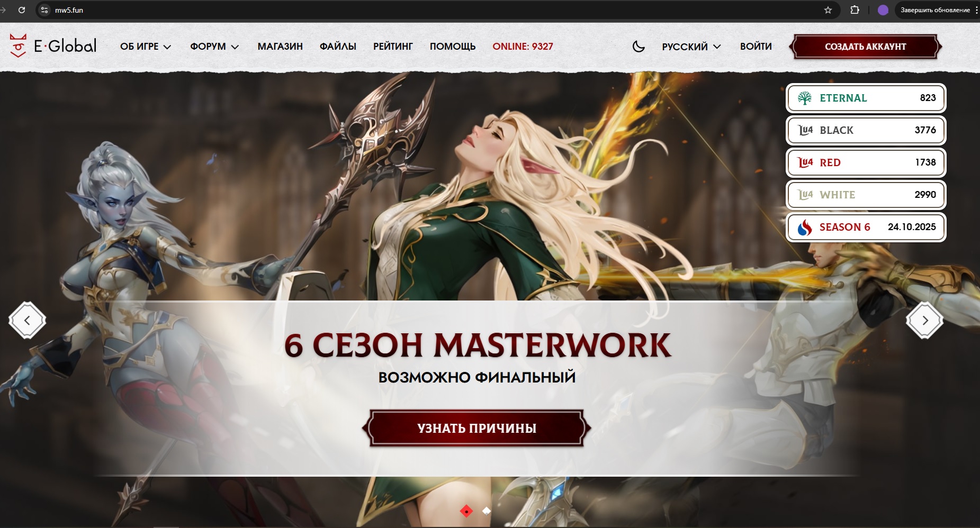This screenshot has width=980, height=528.
Task: Click the Season 6 flame icon
Action: pyautogui.click(x=805, y=227)
